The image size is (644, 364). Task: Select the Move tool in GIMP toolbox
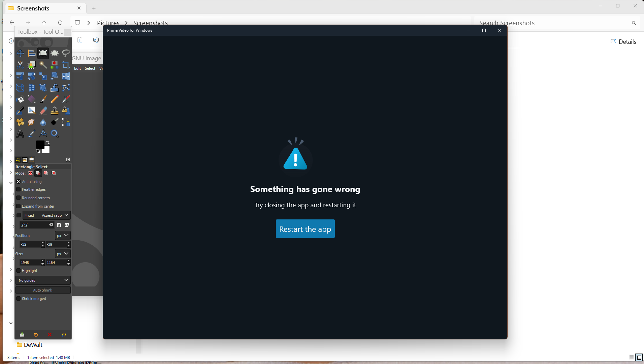(20, 53)
